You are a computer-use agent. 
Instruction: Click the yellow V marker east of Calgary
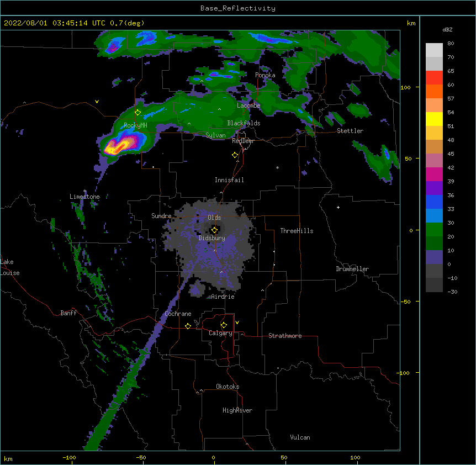pos(237,323)
